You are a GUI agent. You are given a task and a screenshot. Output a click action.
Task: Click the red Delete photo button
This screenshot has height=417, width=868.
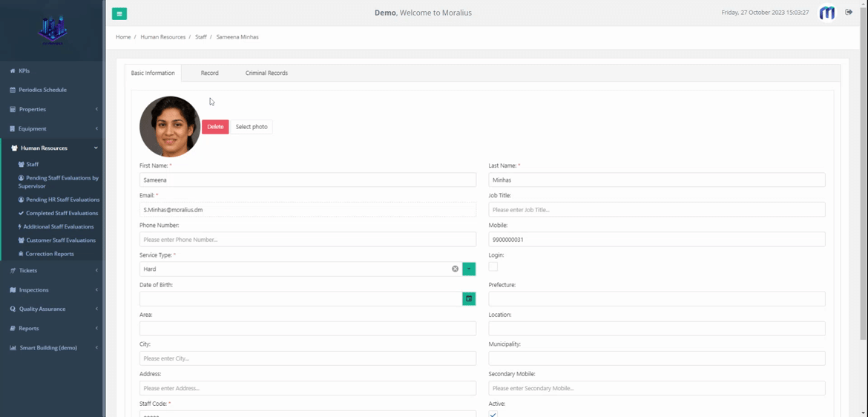tap(215, 127)
